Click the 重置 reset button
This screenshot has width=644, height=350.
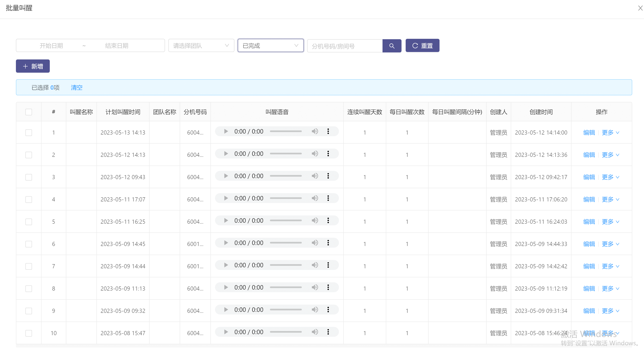(x=423, y=45)
